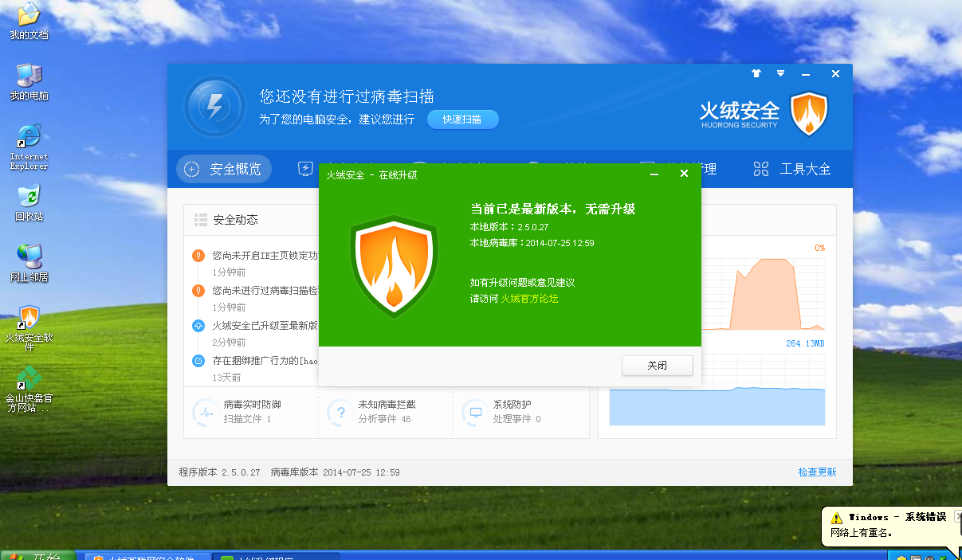This screenshot has height=560, width=962.
Task: Expand the main menu dropdown arrow in title bar
Action: 781,73
